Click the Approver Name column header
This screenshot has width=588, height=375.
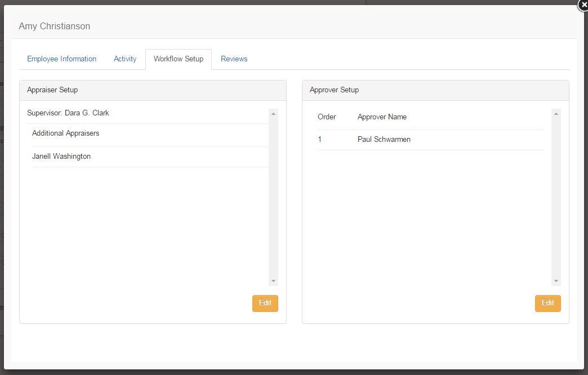[x=382, y=117]
